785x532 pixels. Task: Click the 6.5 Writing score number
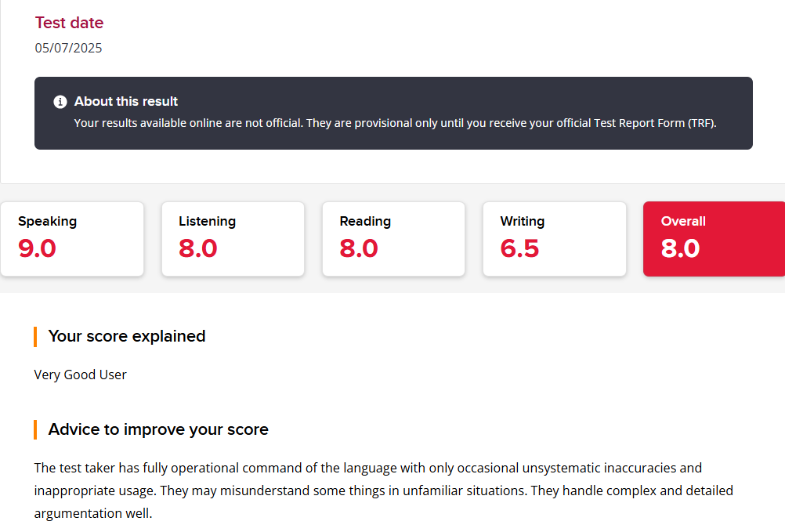click(519, 248)
